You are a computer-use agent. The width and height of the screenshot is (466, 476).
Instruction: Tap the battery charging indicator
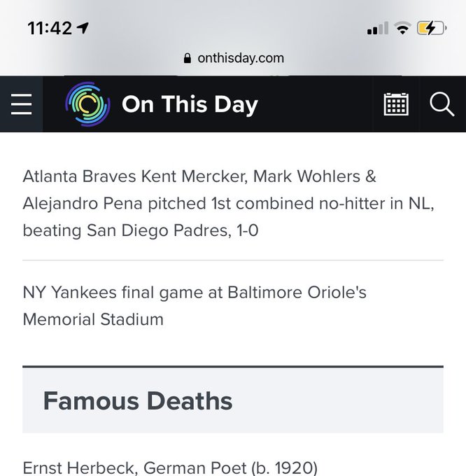(431, 29)
